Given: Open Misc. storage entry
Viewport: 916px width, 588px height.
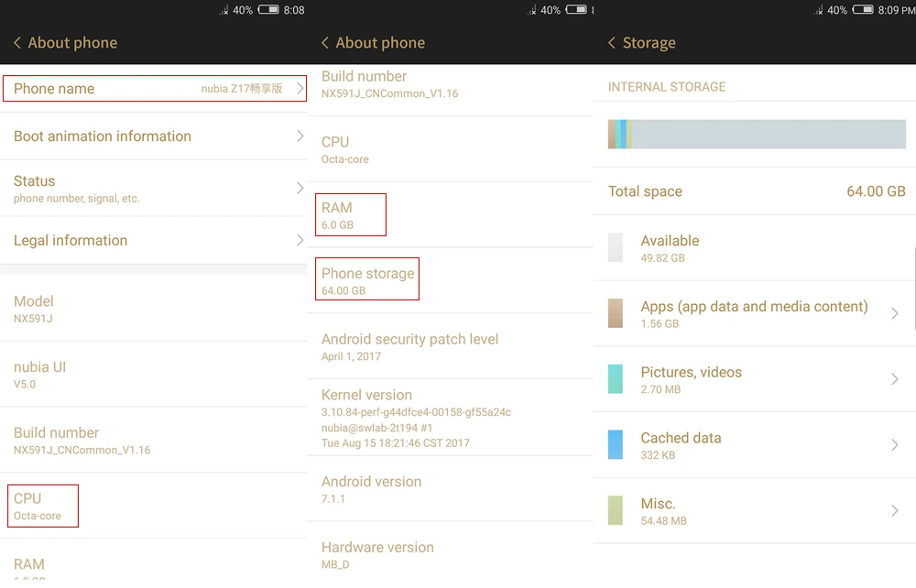Looking at the screenshot, I should pos(755,511).
